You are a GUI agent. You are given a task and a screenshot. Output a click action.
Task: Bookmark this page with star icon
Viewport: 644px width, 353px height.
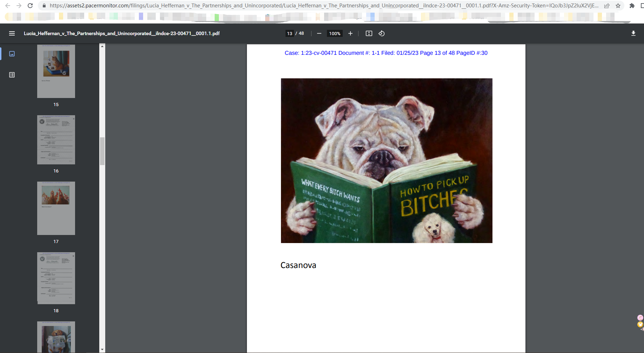(x=618, y=6)
